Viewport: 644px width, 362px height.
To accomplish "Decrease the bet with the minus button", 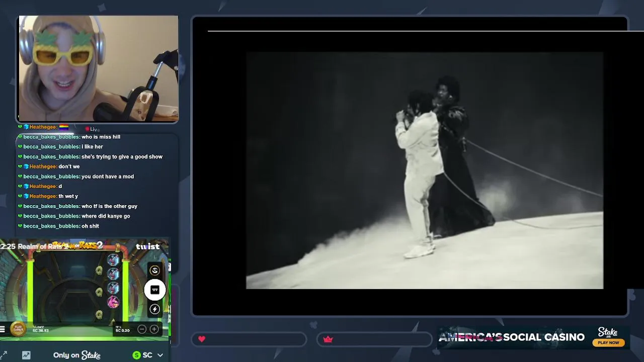I will pyautogui.click(x=142, y=329).
